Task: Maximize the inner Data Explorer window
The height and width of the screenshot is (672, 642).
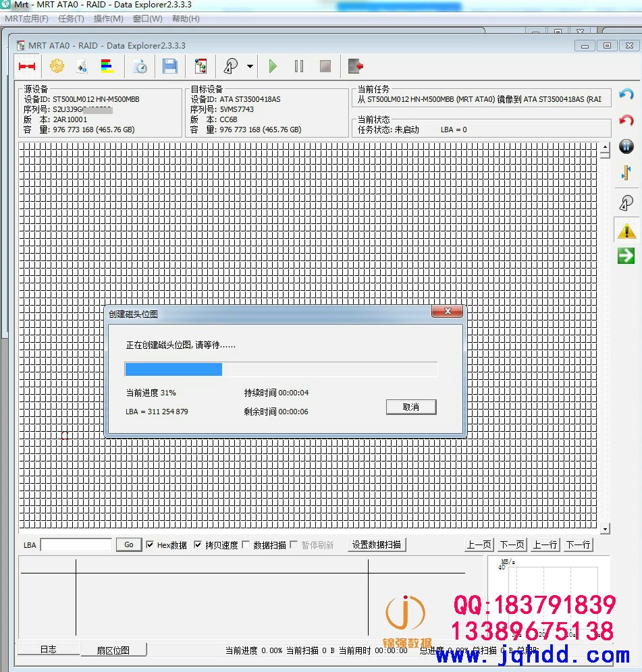Action: (x=607, y=45)
